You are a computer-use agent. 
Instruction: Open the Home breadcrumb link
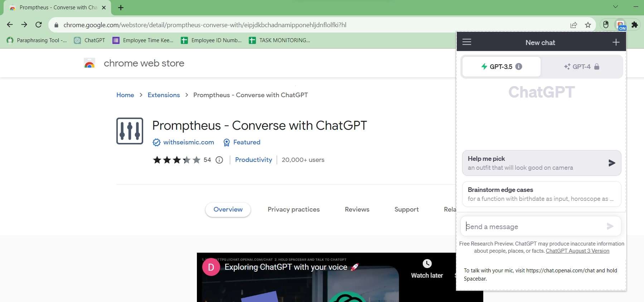click(x=125, y=95)
